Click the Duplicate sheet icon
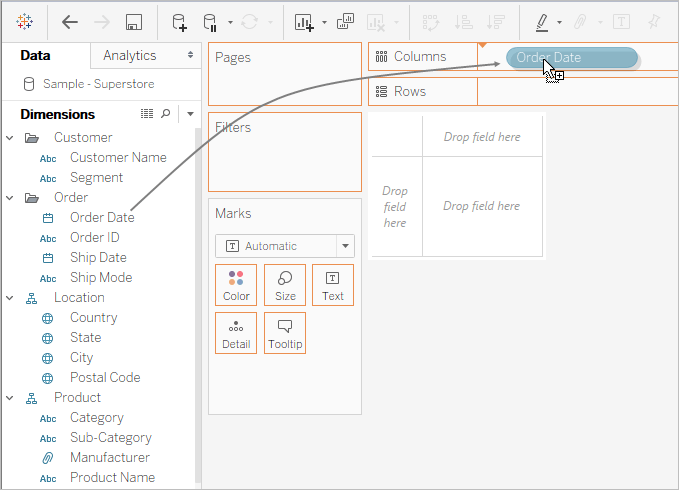 click(346, 21)
